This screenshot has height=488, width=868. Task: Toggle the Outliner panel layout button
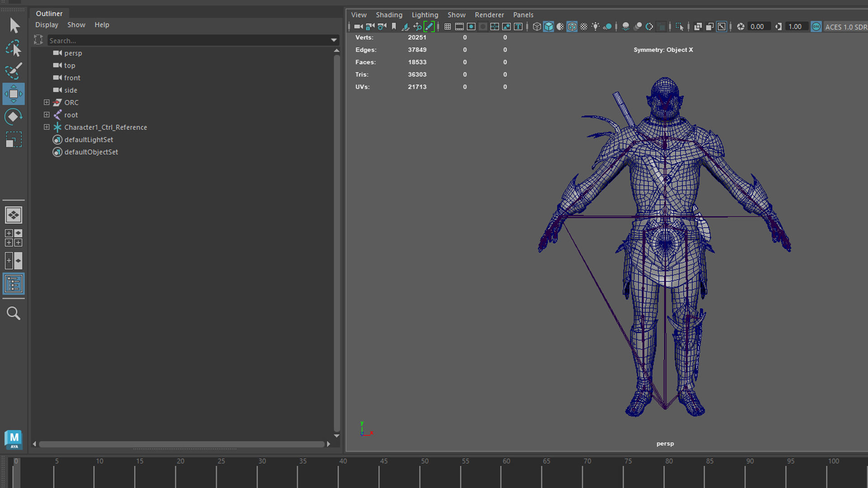tap(14, 284)
